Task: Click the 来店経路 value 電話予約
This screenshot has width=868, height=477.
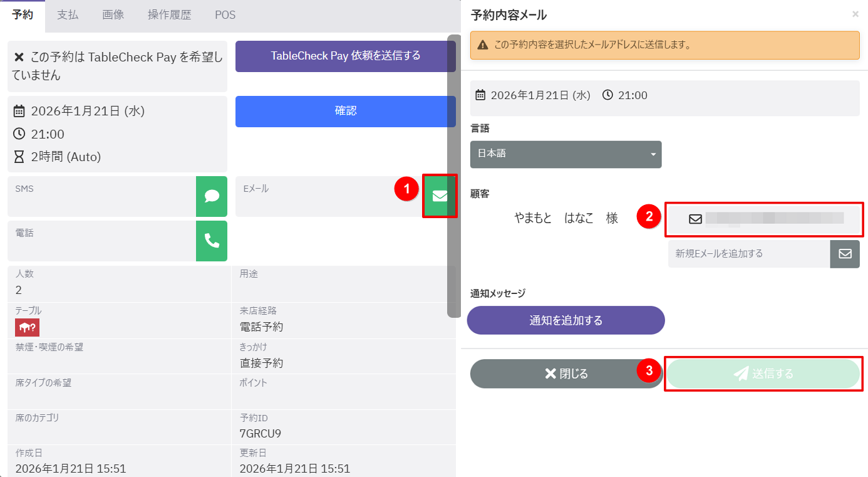Action: click(x=262, y=327)
